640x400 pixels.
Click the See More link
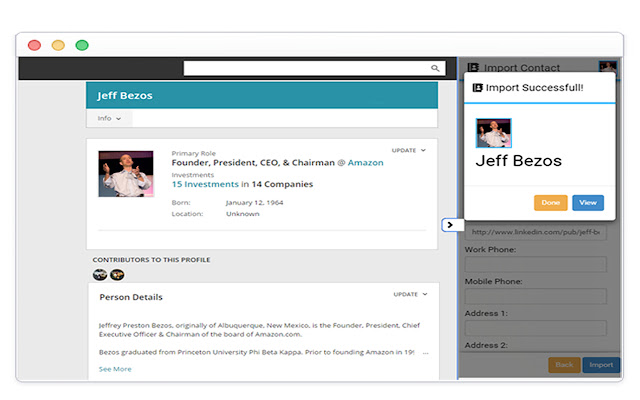coord(115,369)
